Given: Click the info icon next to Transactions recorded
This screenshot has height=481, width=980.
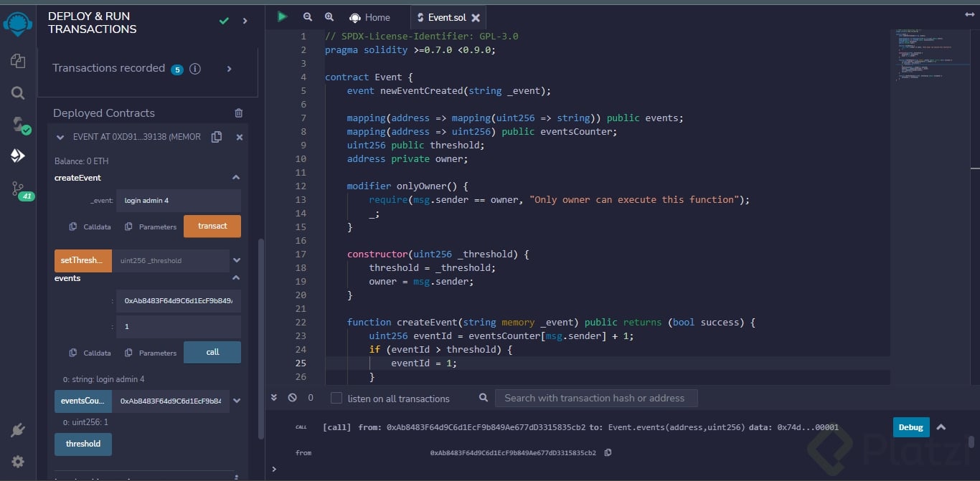Looking at the screenshot, I should (194, 69).
